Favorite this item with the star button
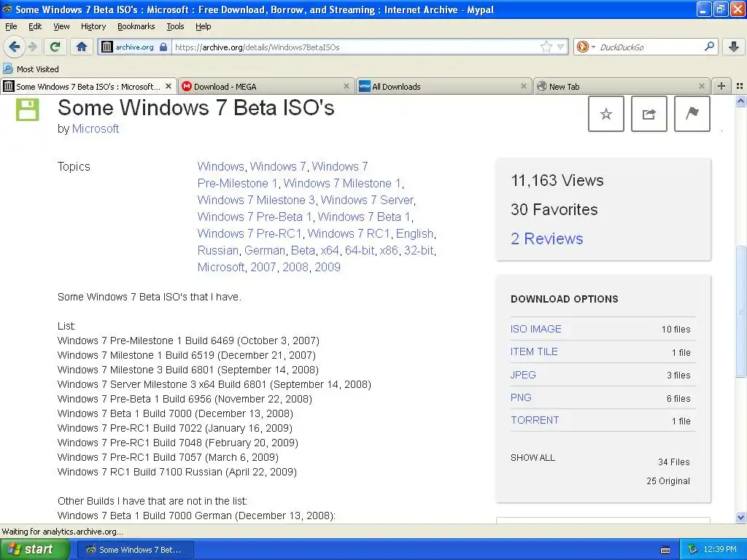The width and height of the screenshot is (747, 560). click(606, 114)
